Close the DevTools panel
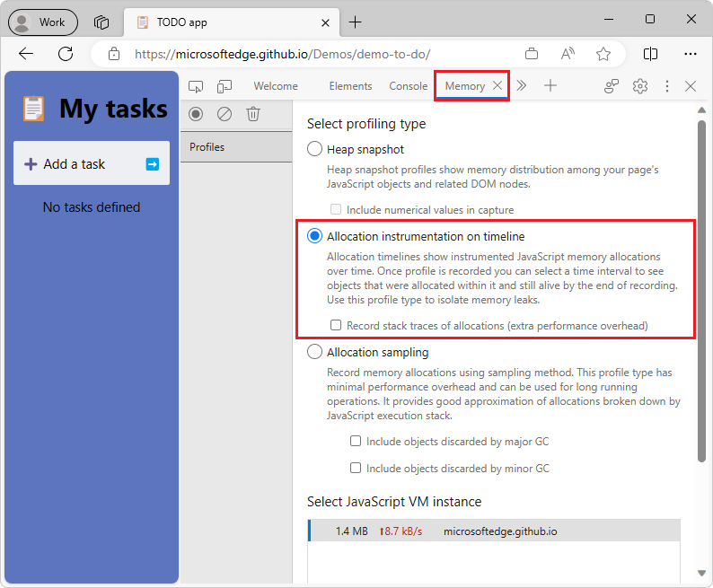Image resolution: width=713 pixels, height=588 pixels. pyautogui.click(x=691, y=86)
